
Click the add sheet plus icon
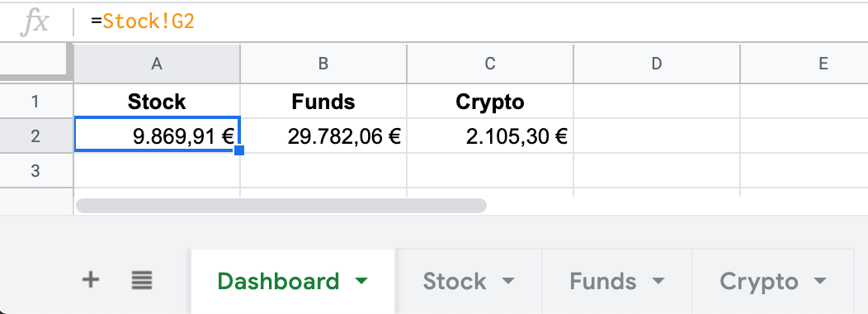pyautogui.click(x=90, y=279)
